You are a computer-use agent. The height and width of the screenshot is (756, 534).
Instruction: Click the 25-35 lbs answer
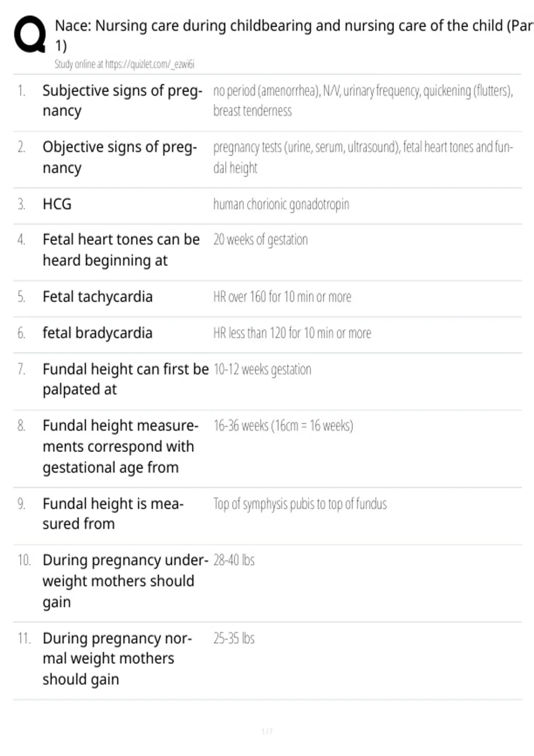click(x=234, y=639)
